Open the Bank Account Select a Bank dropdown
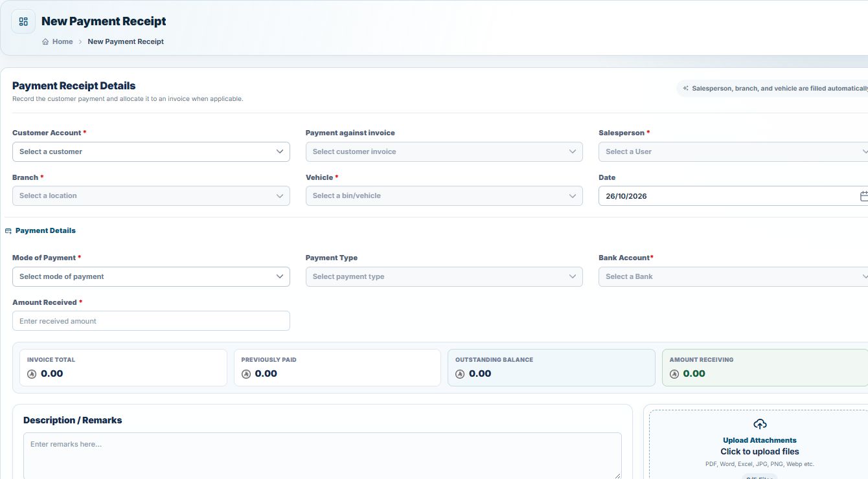The width and height of the screenshot is (868, 479). pos(733,276)
